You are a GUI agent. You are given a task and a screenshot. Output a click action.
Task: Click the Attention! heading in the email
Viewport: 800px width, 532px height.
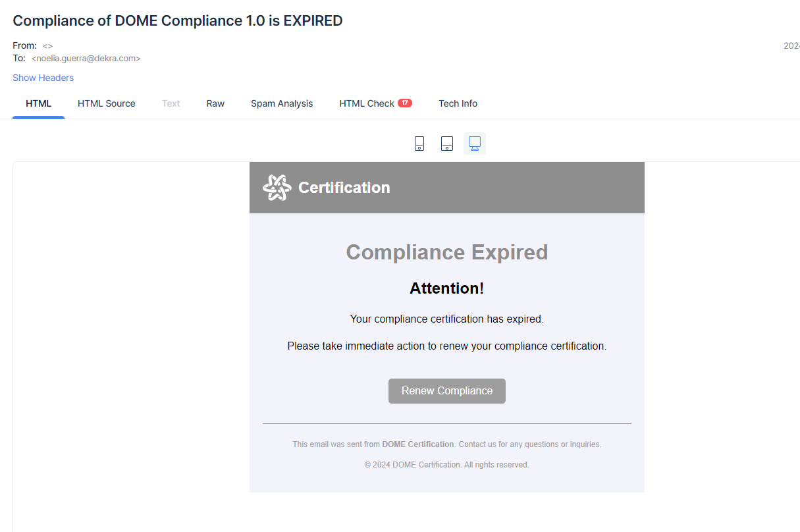[446, 288]
